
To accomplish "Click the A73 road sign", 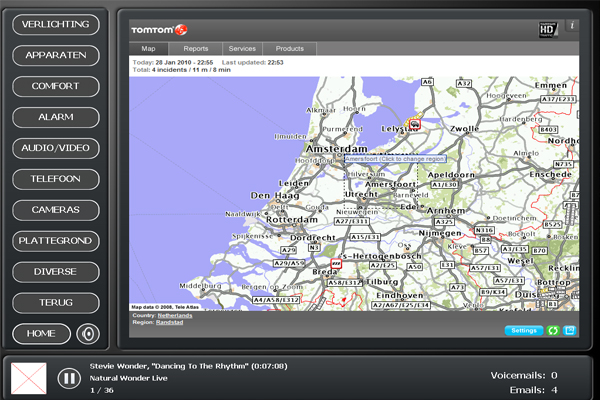I will tap(457, 287).
